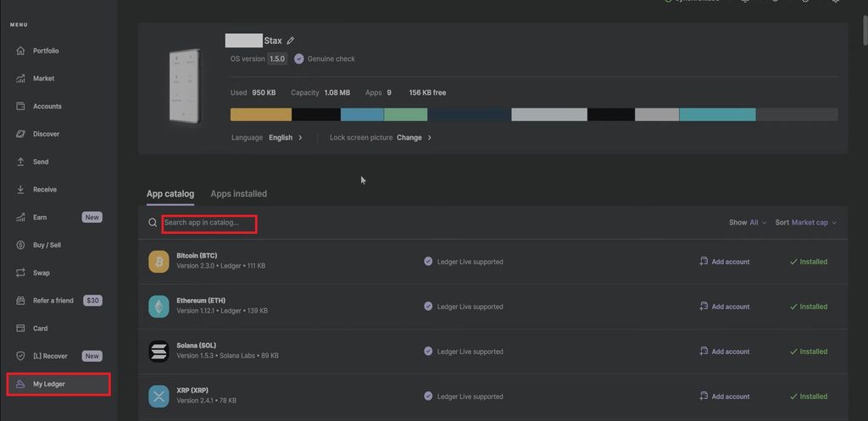Viewport: 868px width, 421px height.
Task: Click the Bitcoin app icon
Action: tap(159, 262)
